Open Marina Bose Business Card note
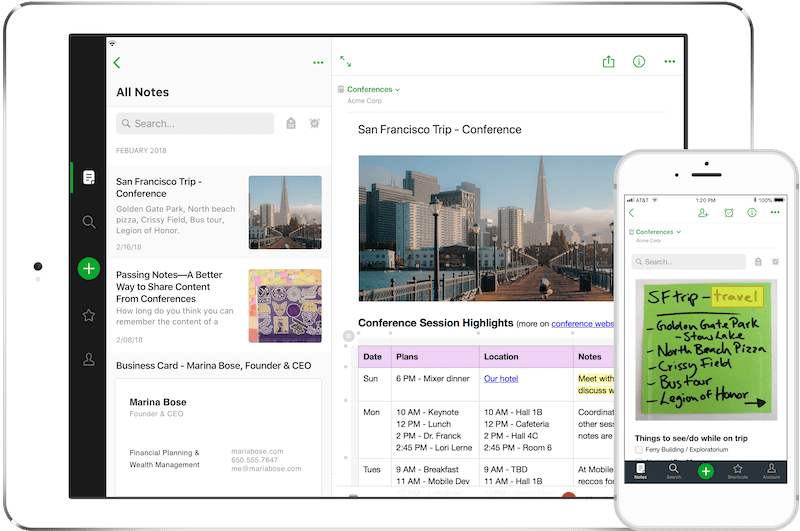Screen dimensions: 800x531 (x=219, y=424)
